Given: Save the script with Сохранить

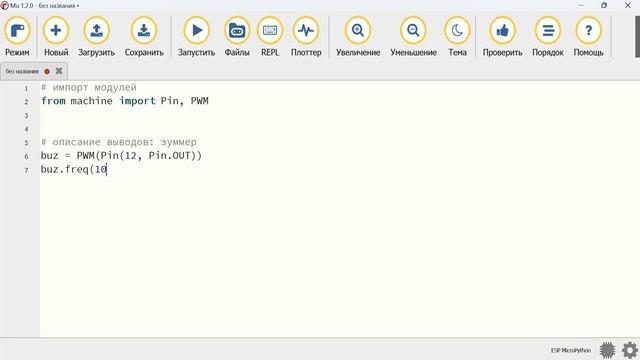Looking at the screenshot, I should [144, 37].
